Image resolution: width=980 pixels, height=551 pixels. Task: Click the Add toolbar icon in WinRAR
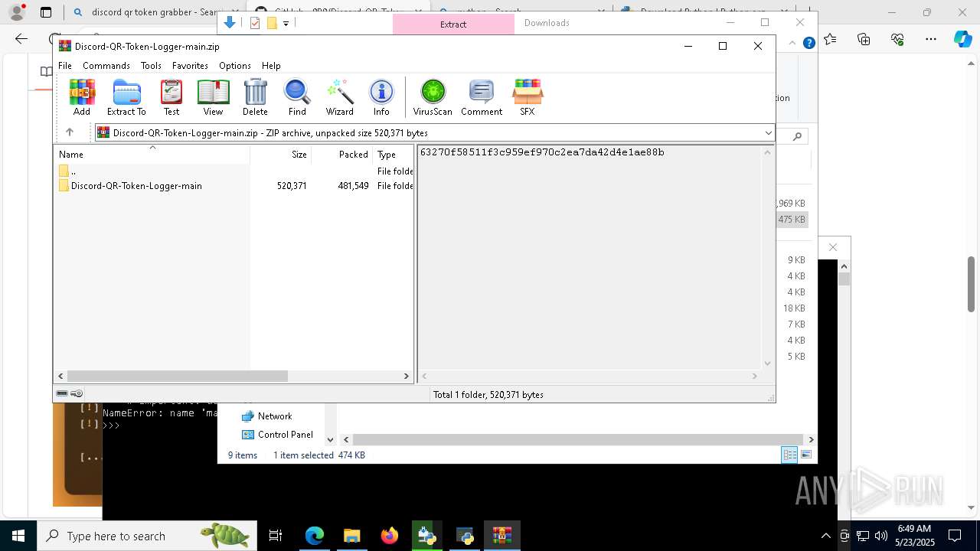pyautogui.click(x=82, y=97)
